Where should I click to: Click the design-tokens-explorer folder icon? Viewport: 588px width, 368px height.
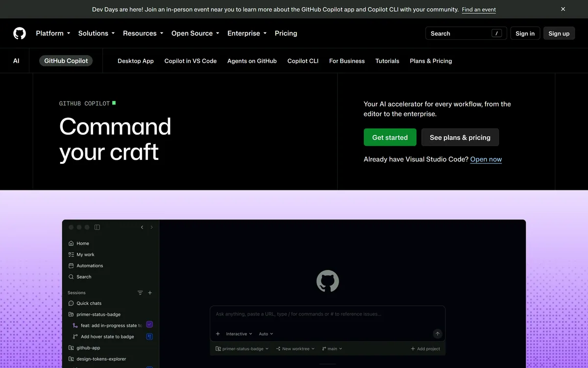pos(71,359)
